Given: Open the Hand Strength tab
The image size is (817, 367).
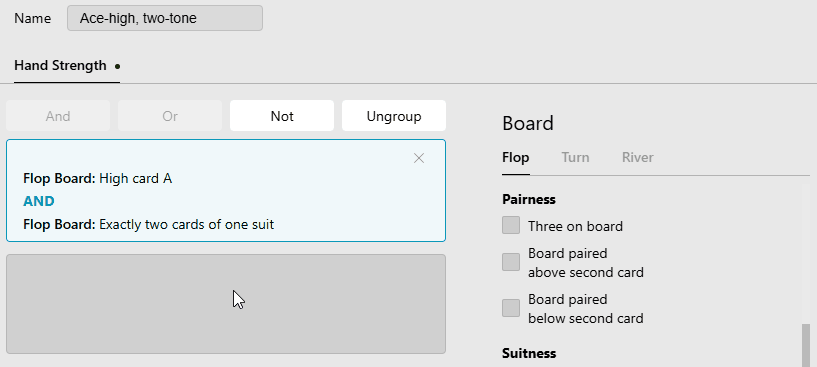Looking at the screenshot, I should click(67, 66).
